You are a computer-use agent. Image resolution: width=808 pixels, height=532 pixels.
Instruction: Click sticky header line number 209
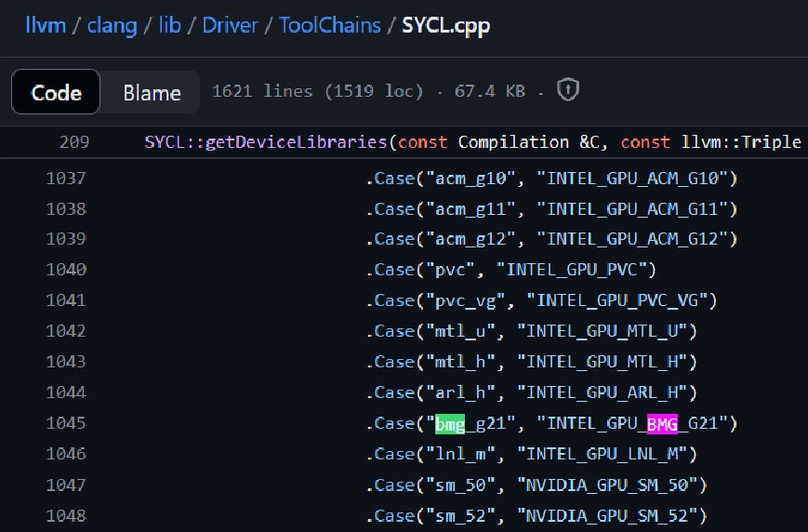74,141
